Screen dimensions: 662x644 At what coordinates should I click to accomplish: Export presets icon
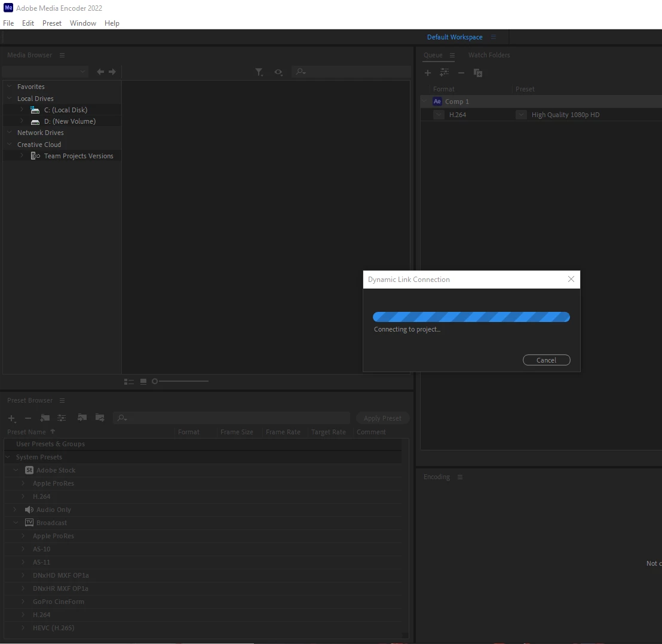pyautogui.click(x=100, y=418)
